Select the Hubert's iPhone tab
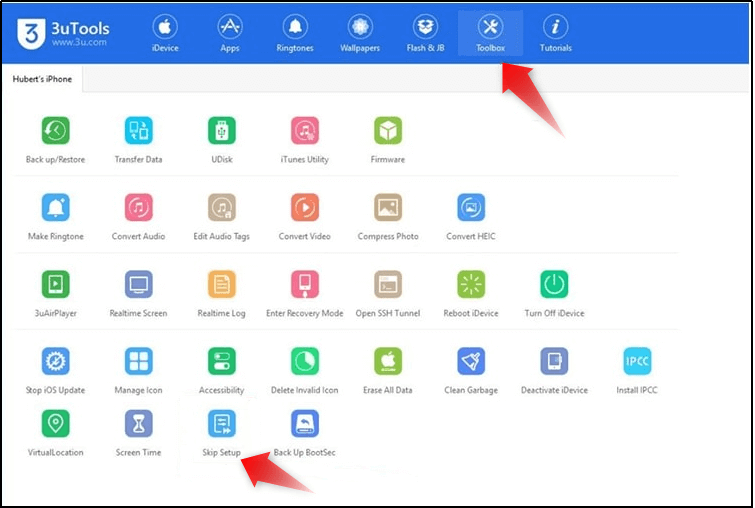This screenshot has width=755, height=508. coord(42,79)
